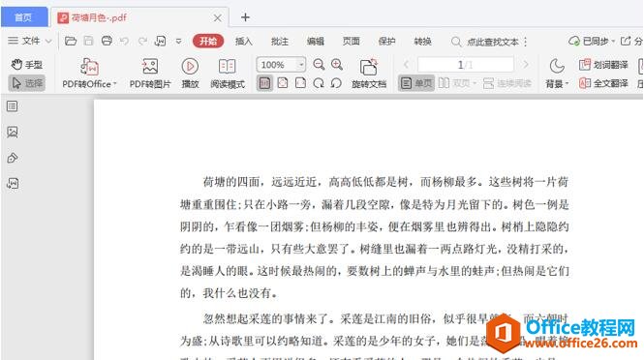Activate the 手型 hand tool
The height and width of the screenshot is (360, 644).
pos(27,65)
